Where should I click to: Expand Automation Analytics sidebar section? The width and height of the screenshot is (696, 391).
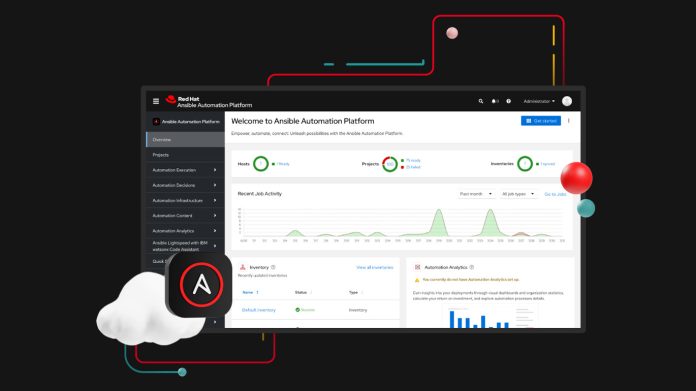185,231
